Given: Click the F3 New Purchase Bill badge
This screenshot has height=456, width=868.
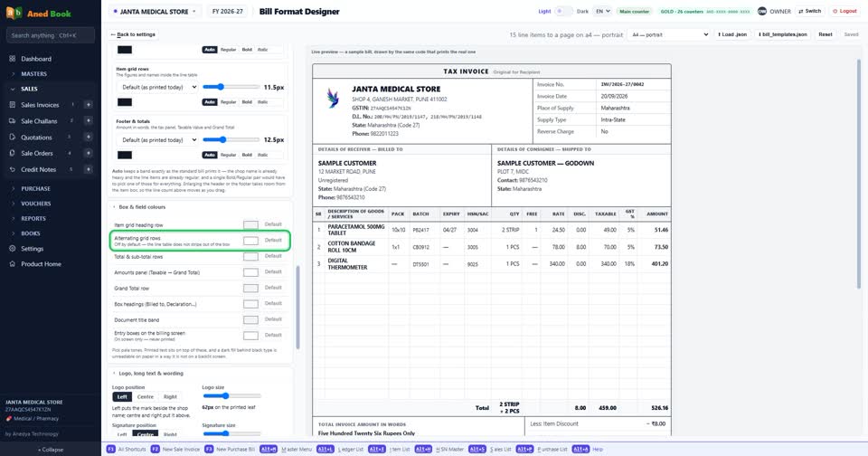Looking at the screenshot, I should [x=209, y=450].
